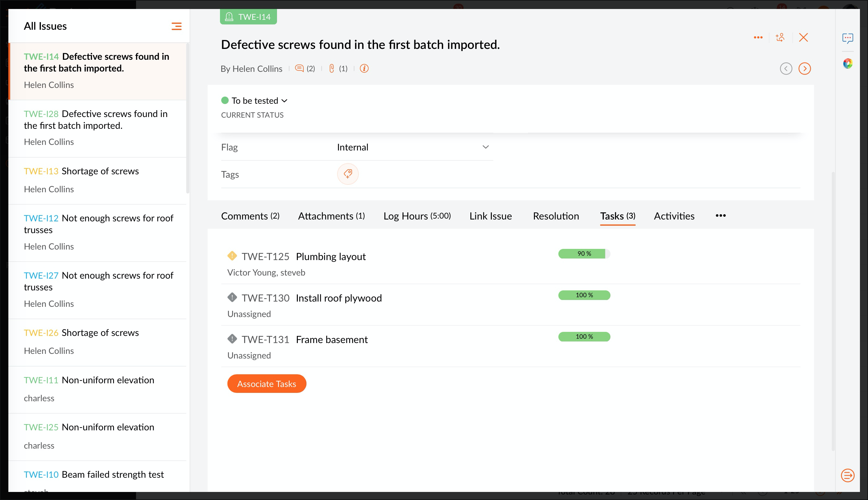This screenshot has width=868, height=500.
Task: Click the Associate Tasks button
Action: point(266,384)
